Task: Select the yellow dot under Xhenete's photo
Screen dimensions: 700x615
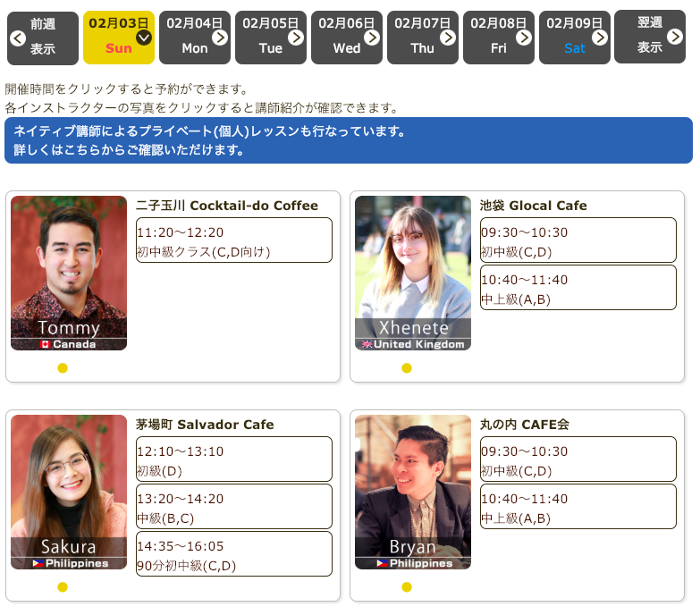Action: [407, 368]
